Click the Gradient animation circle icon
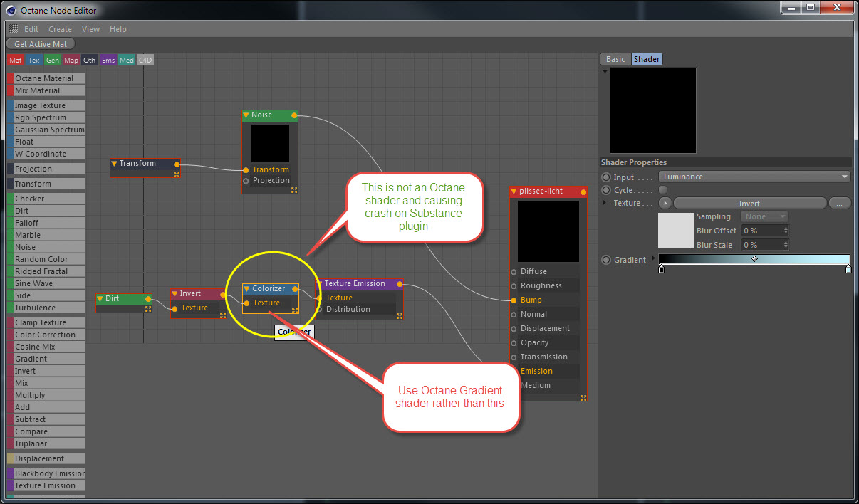 click(607, 260)
